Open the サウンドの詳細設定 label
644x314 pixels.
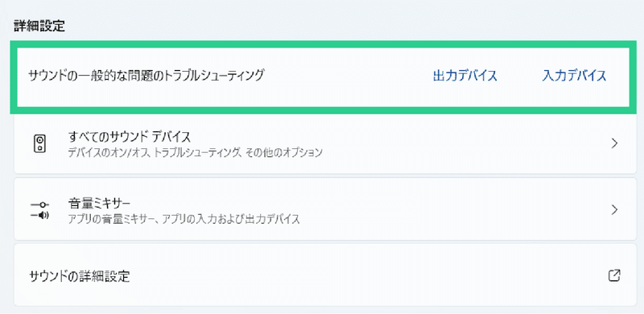(80, 276)
